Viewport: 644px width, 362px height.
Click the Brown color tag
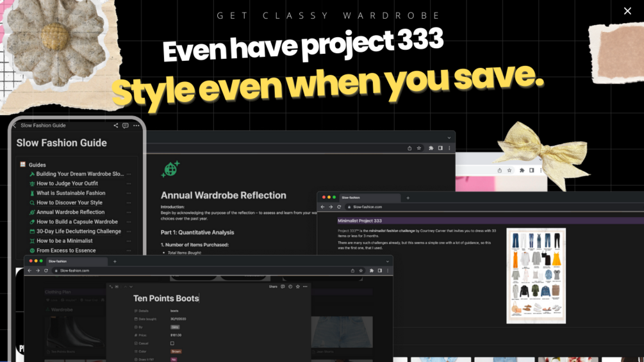(x=176, y=351)
